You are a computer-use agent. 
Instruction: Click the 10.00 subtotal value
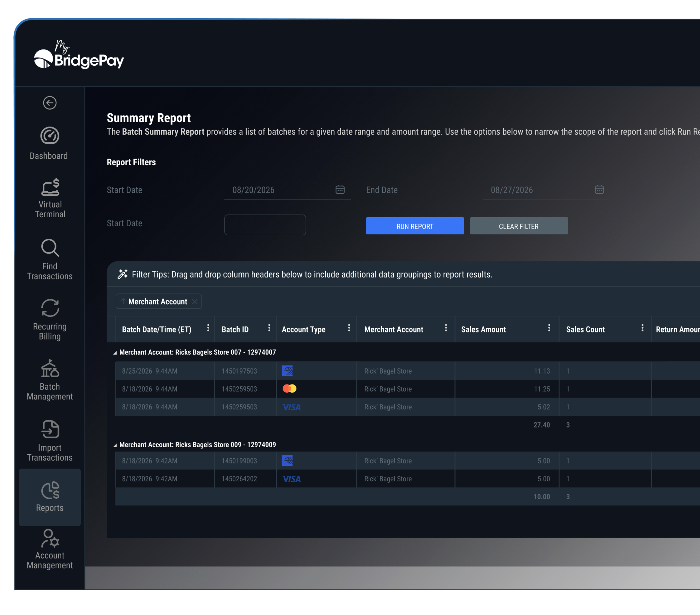[x=542, y=497]
